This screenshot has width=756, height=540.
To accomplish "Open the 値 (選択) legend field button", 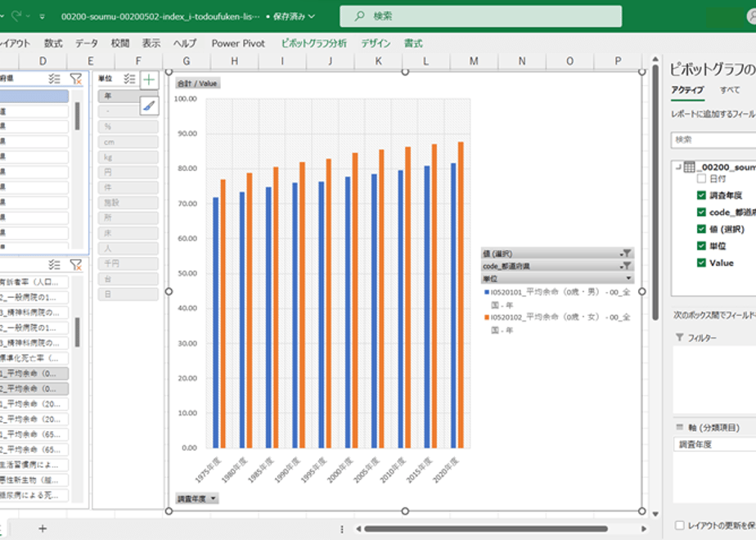I will pyautogui.click(x=557, y=254).
